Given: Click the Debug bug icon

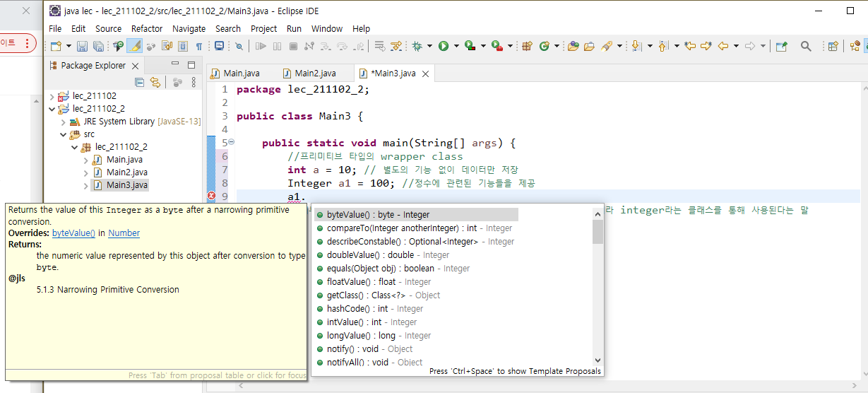Looking at the screenshot, I should pyautogui.click(x=417, y=47).
